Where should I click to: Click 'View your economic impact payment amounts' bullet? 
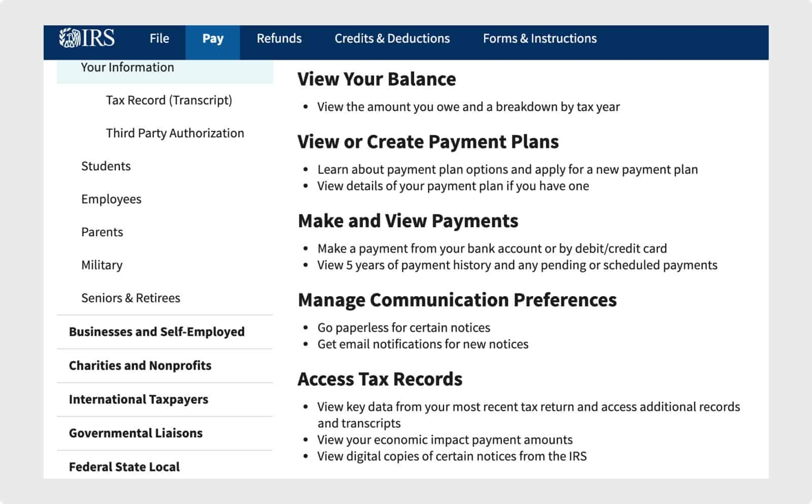(445, 440)
